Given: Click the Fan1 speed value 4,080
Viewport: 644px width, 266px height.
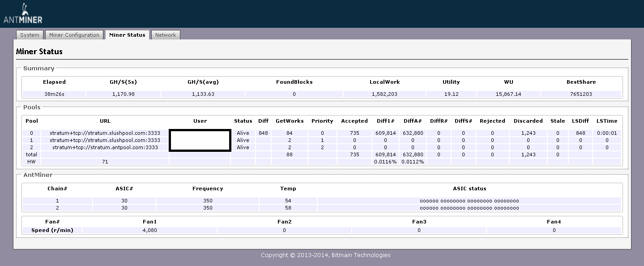Looking at the screenshot, I should click(x=149, y=230).
